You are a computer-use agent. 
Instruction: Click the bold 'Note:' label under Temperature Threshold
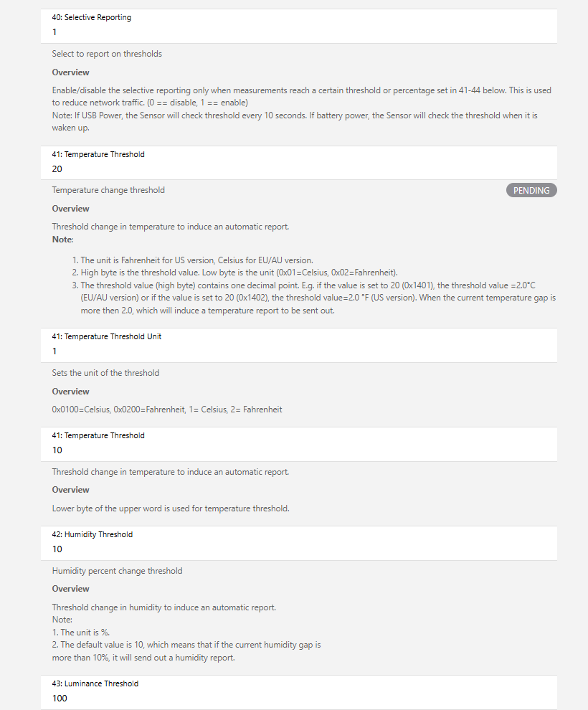[62, 240]
